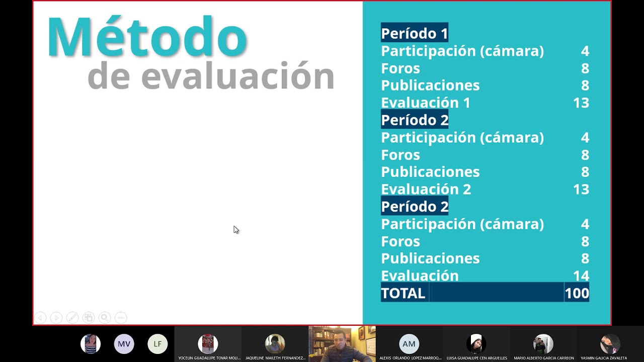Image resolution: width=644 pixels, height=362 pixels.
Task: Click the value '14' for Evaluación
Action: tap(581, 276)
